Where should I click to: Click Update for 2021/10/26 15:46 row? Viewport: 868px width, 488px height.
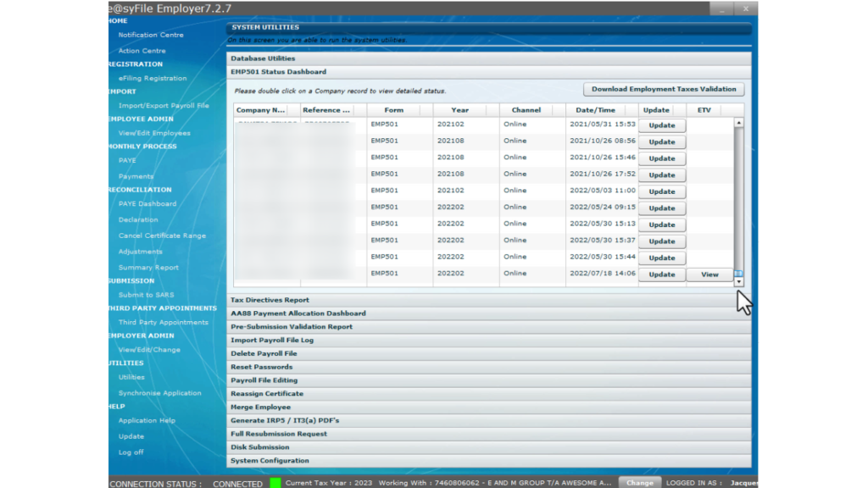click(x=661, y=158)
